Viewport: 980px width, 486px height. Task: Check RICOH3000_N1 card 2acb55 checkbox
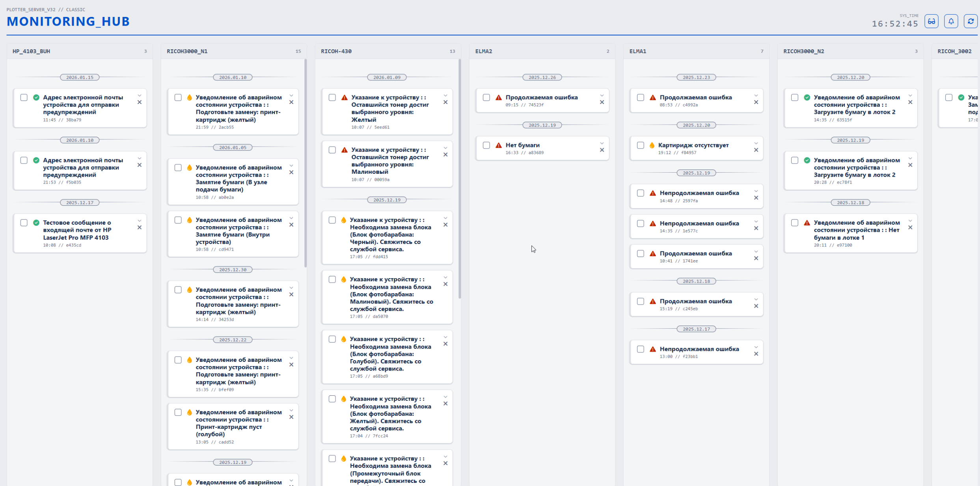click(178, 97)
